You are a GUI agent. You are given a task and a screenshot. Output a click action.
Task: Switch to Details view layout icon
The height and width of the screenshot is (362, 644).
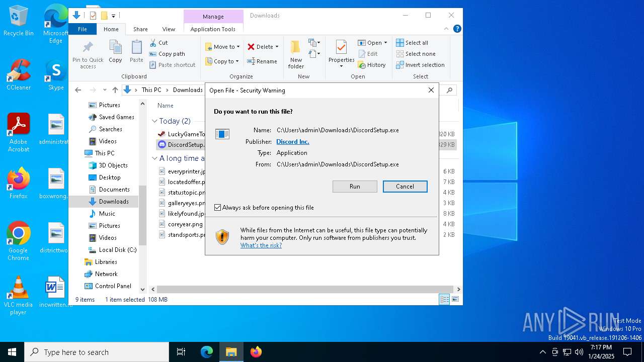point(444,299)
